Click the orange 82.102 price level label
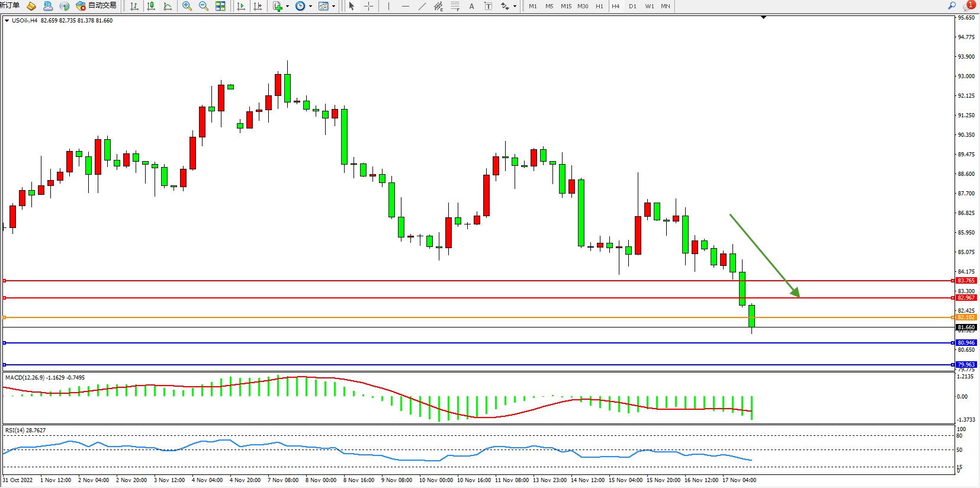980x488 pixels. (966, 317)
